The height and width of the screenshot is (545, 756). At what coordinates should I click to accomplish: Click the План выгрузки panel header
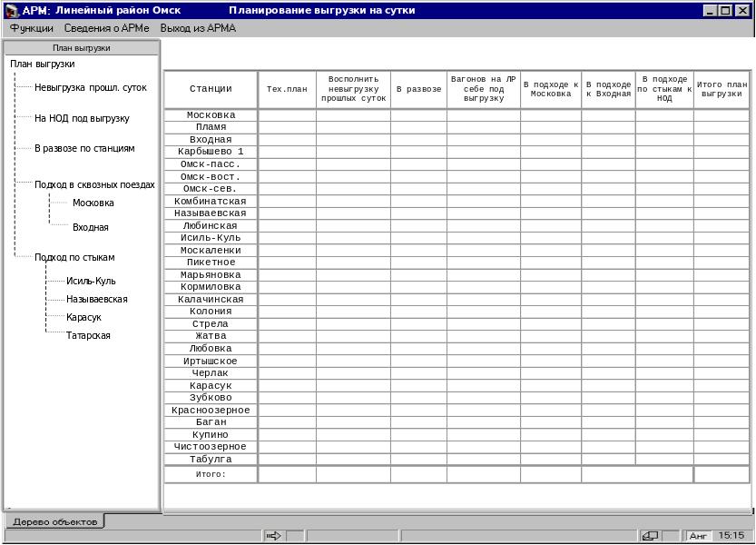tap(82, 48)
